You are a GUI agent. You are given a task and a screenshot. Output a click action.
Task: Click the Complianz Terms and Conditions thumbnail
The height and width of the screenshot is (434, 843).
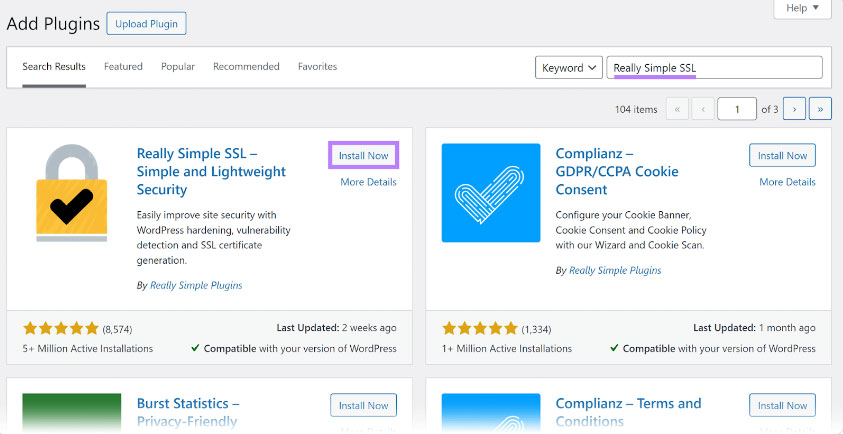coord(490,413)
